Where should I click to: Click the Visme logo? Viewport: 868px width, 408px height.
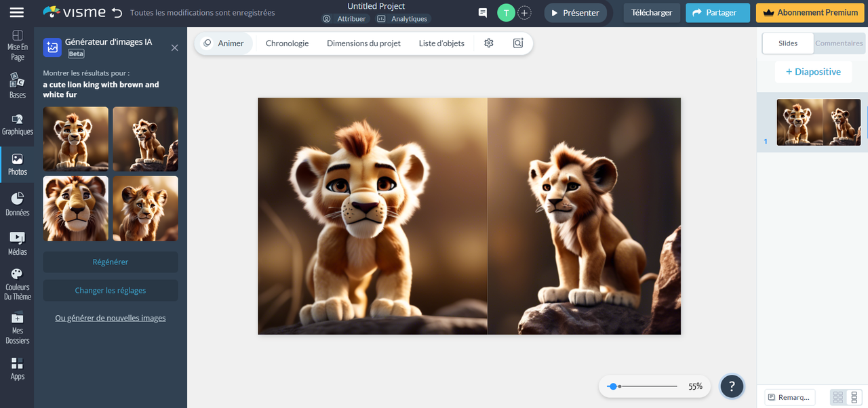coord(74,12)
